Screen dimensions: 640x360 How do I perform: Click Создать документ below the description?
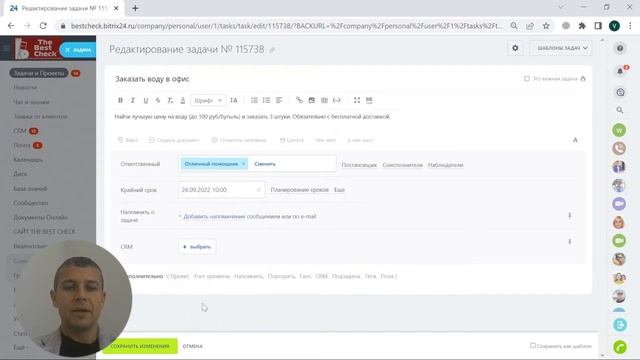click(x=174, y=140)
